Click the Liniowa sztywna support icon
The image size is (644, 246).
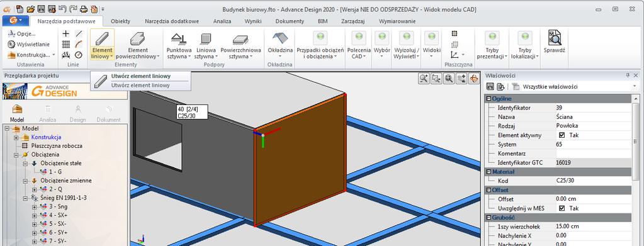pos(206,38)
